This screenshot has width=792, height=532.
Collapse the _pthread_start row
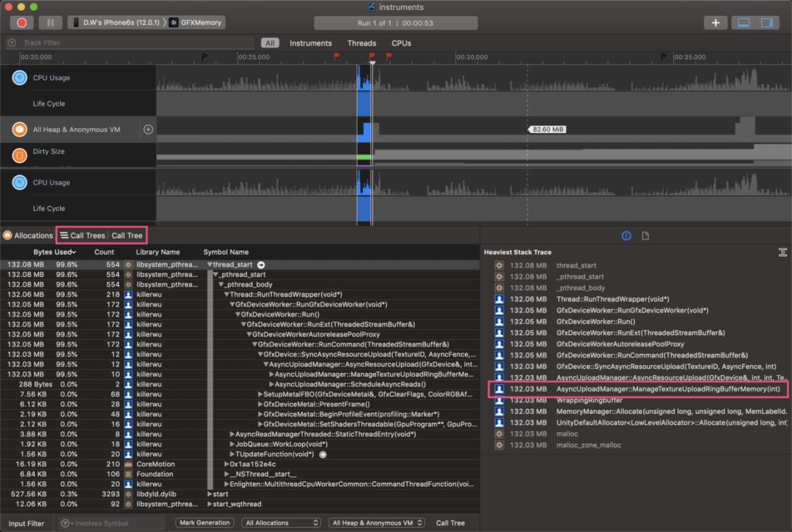click(216, 275)
